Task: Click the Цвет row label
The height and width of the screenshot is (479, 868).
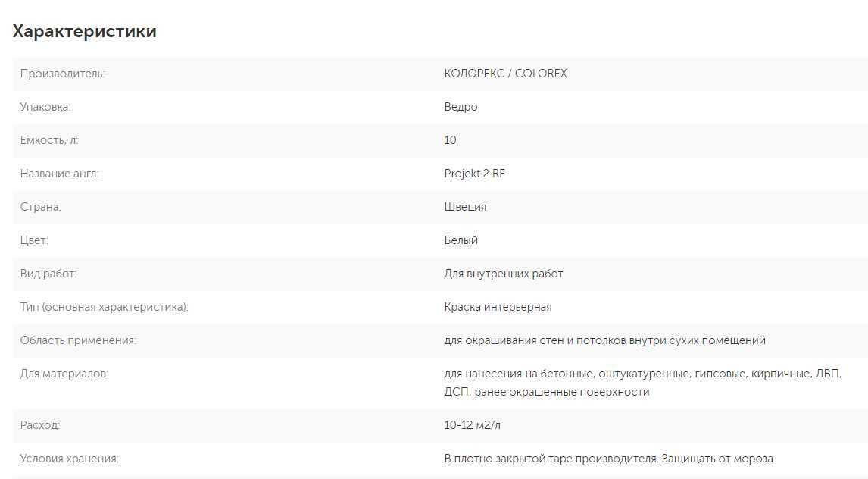Action: (x=34, y=240)
